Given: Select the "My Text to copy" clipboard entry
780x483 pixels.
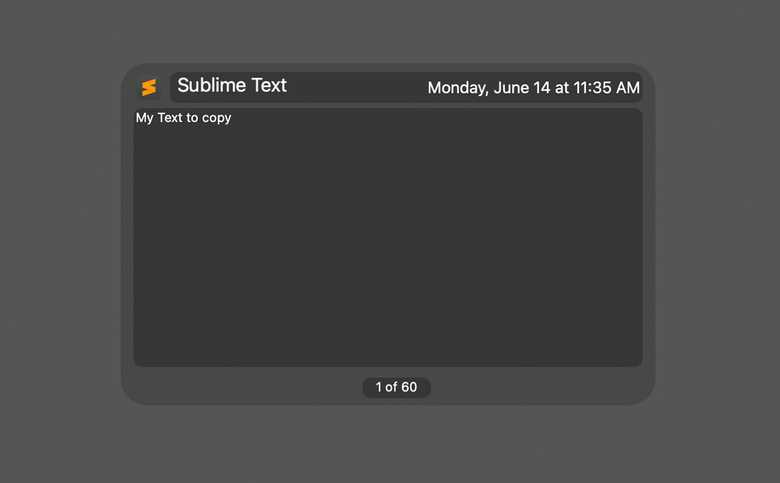Looking at the screenshot, I should pos(184,118).
